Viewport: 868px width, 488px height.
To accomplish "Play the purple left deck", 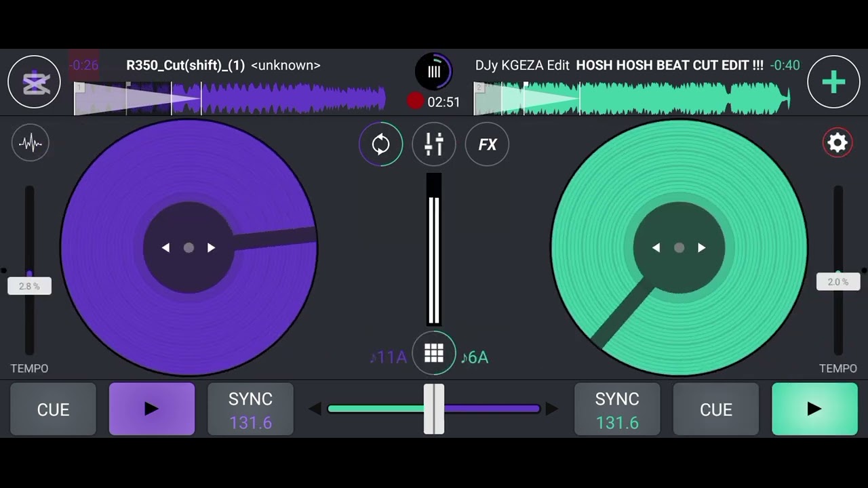I will [152, 409].
